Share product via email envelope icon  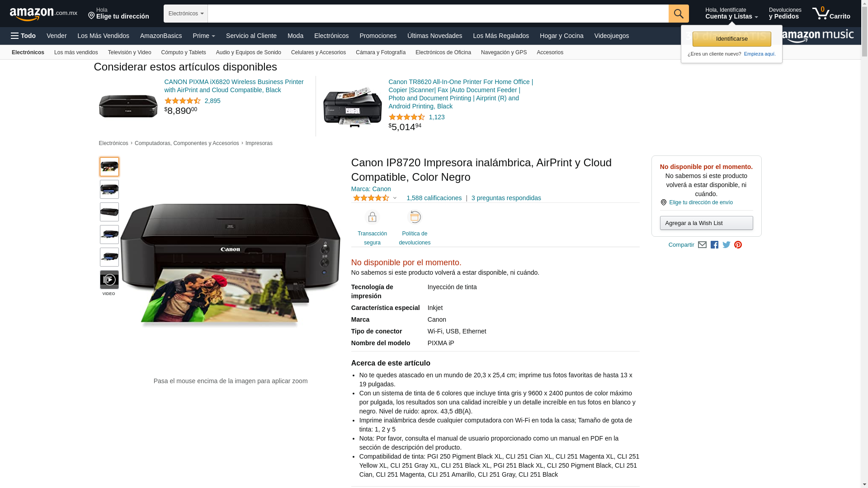pyautogui.click(x=702, y=245)
